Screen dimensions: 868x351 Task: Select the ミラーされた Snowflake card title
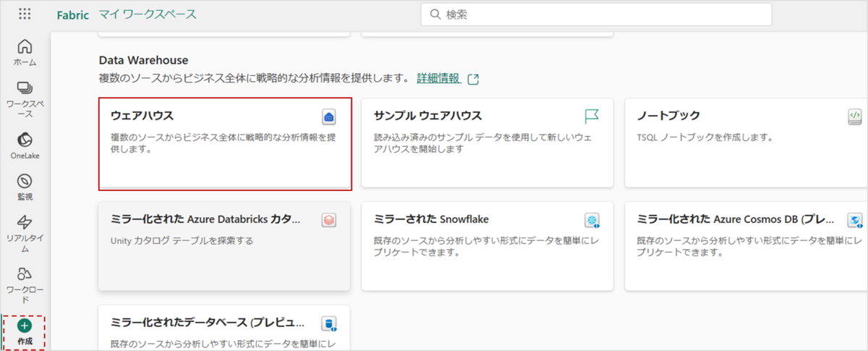(432, 219)
